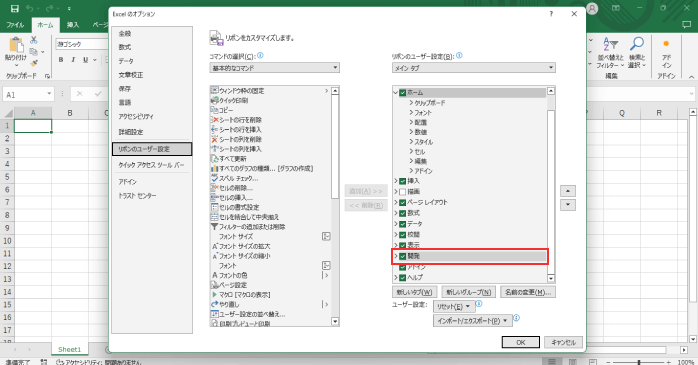Click the command list scrollbar down arrow

click(335, 321)
